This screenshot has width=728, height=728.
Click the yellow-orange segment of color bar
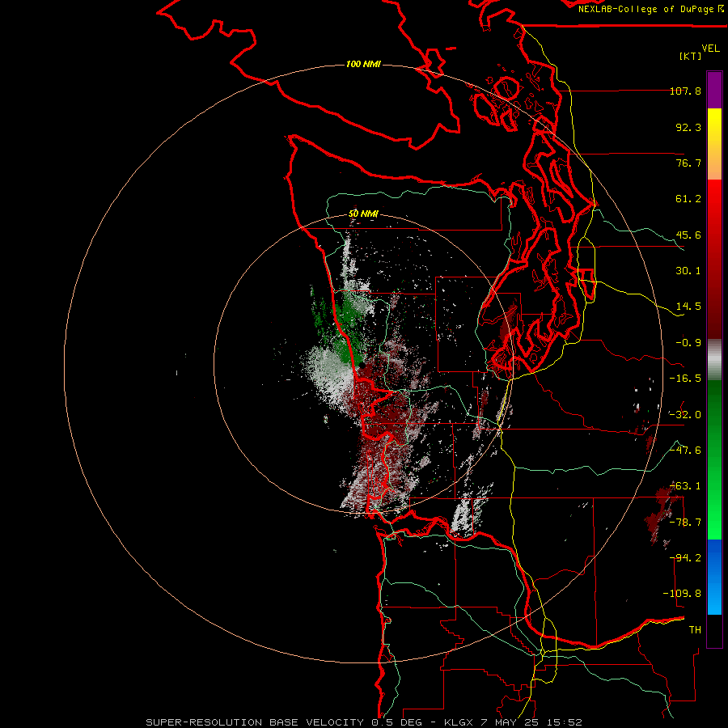point(714,144)
